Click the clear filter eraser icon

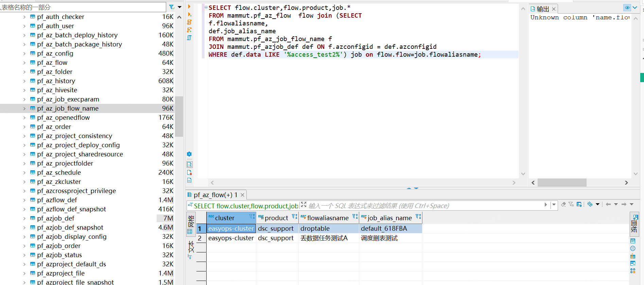(563, 204)
